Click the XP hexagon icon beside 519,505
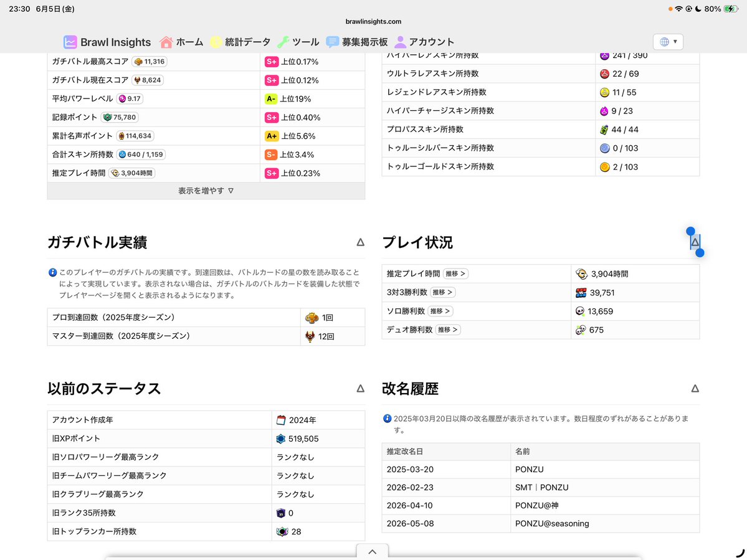Screen dimensions: 747x560 click(281, 439)
